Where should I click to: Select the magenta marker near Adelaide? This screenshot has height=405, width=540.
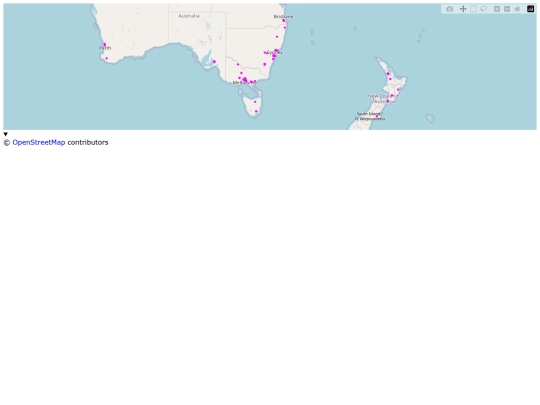point(214,62)
